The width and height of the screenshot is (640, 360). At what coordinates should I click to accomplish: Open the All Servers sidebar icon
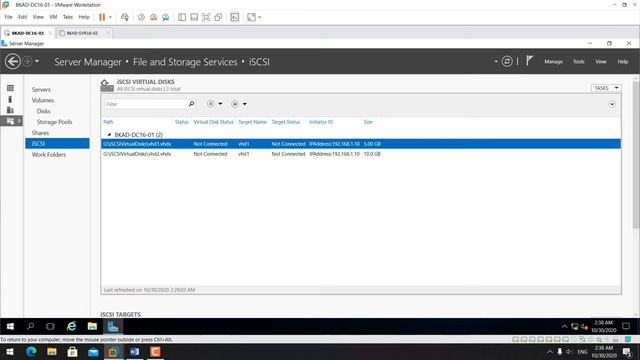10,110
